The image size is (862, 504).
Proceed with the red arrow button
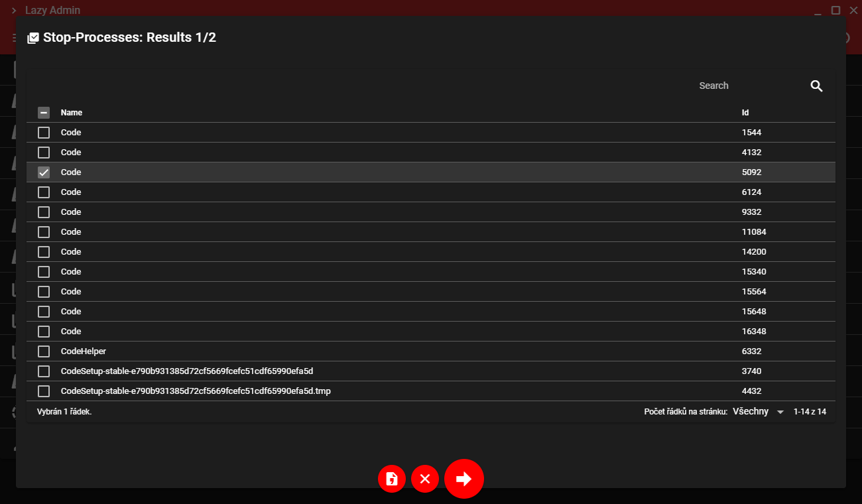pyautogui.click(x=464, y=478)
